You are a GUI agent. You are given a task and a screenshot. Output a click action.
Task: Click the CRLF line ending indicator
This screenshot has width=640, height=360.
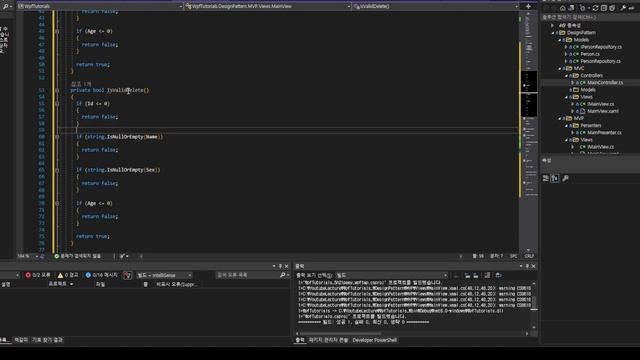529,256
